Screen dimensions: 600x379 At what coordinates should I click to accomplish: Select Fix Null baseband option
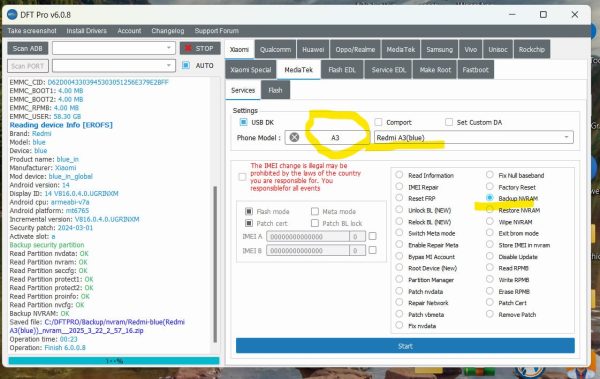click(516, 175)
